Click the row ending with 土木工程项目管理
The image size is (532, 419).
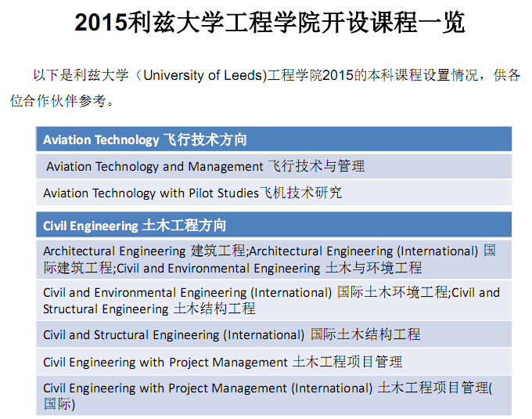click(x=223, y=362)
